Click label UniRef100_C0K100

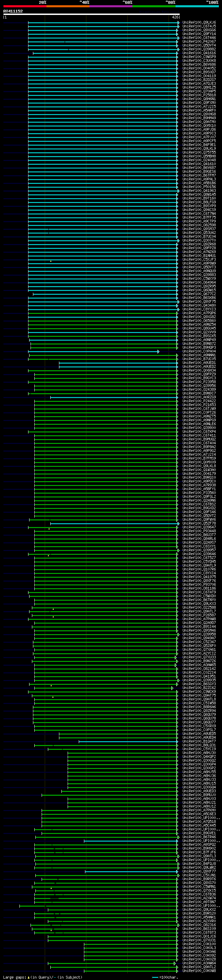point(199,944)
